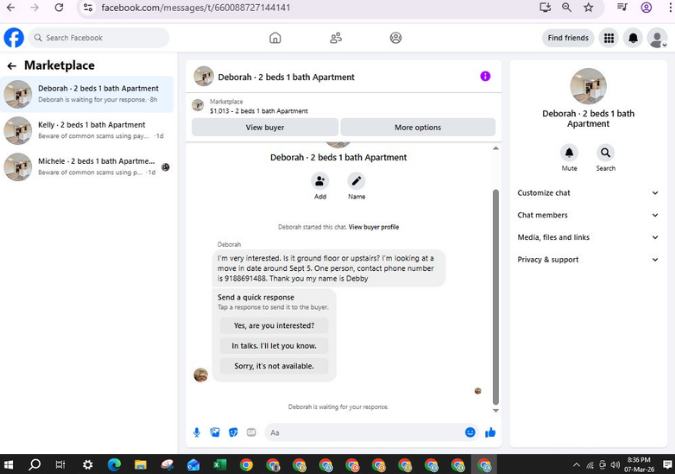Mute the Deborah conversation
Screen dimensions: 675x474
569,152
